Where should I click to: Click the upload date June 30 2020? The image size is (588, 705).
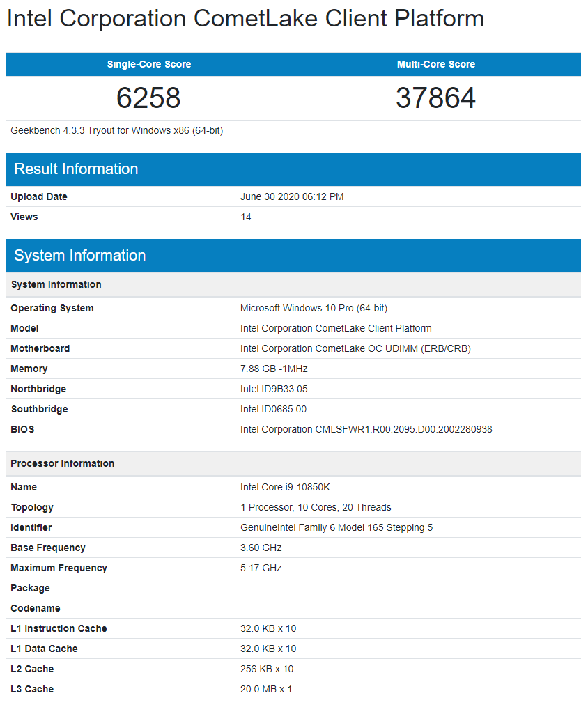click(292, 197)
